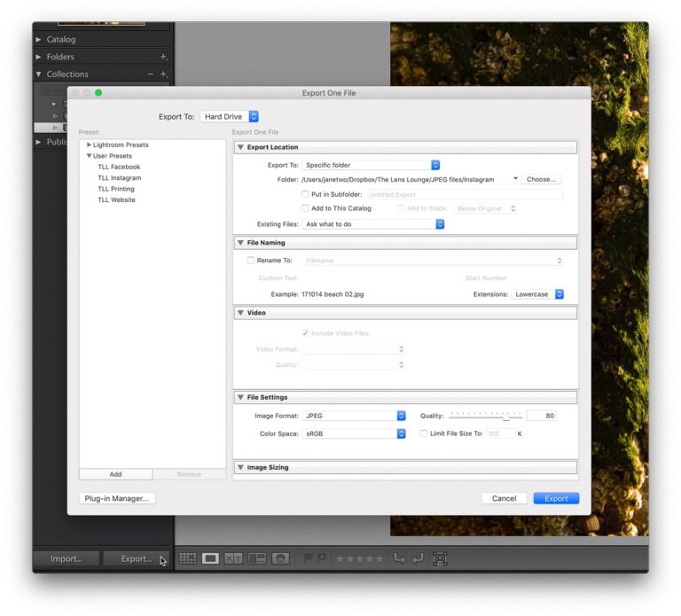Open the Image Format JPEG dropdown

point(354,416)
